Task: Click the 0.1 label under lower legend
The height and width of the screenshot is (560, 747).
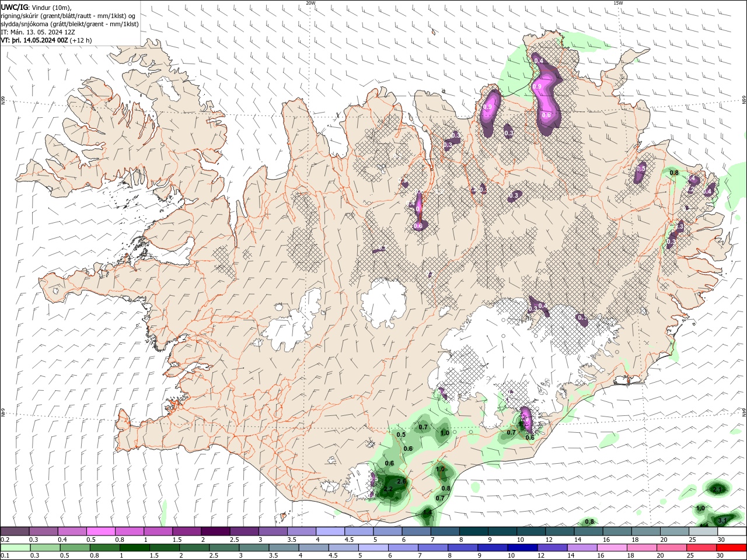Action: (x=5, y=556)
